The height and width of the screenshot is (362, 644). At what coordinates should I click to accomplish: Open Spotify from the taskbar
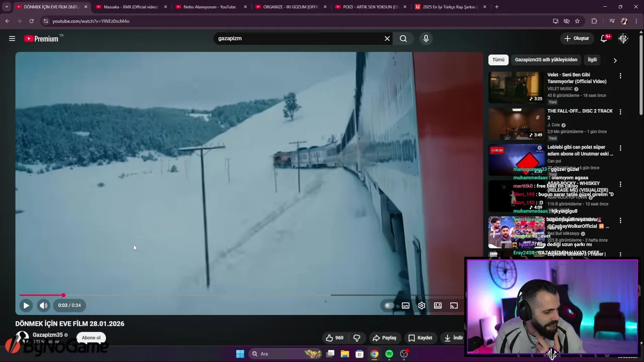[389, 354]
